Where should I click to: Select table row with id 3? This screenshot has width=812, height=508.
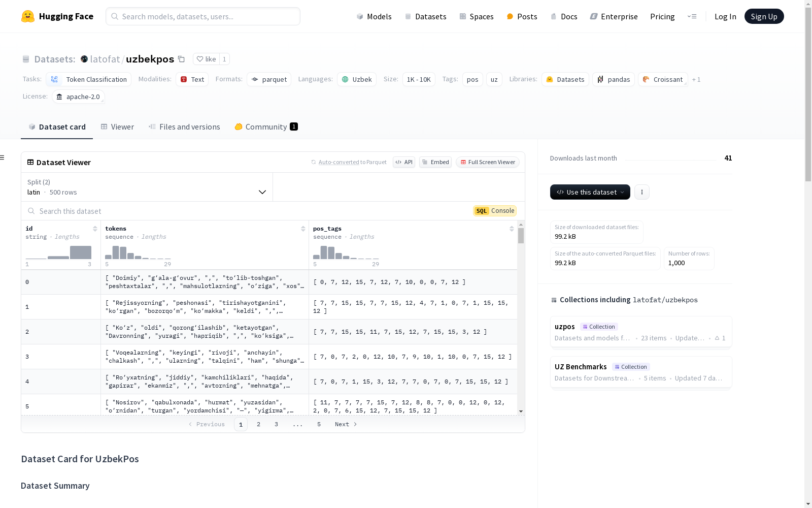tap(269, 357)
